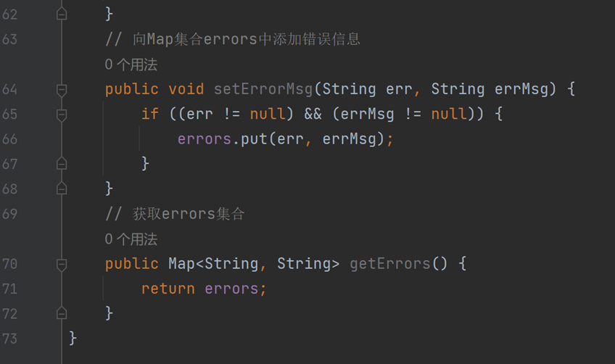Click line number 70 in the gutter

click(x=10, y=264)
